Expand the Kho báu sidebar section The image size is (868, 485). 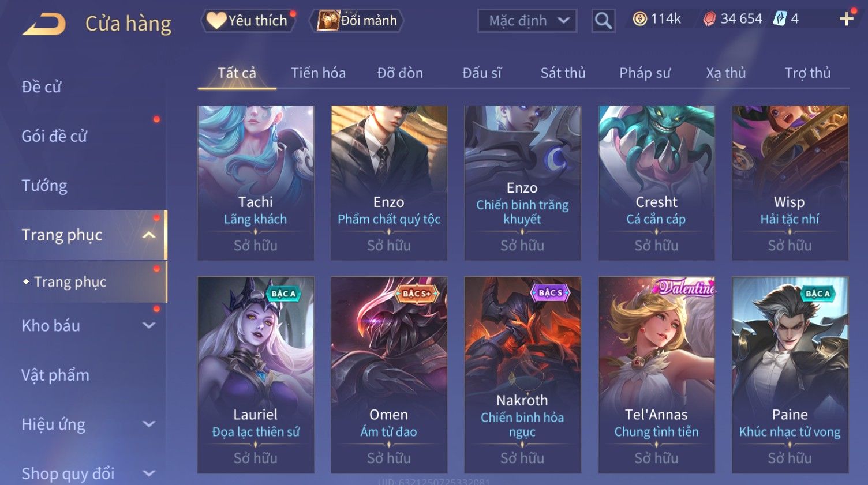coord(149,325)
